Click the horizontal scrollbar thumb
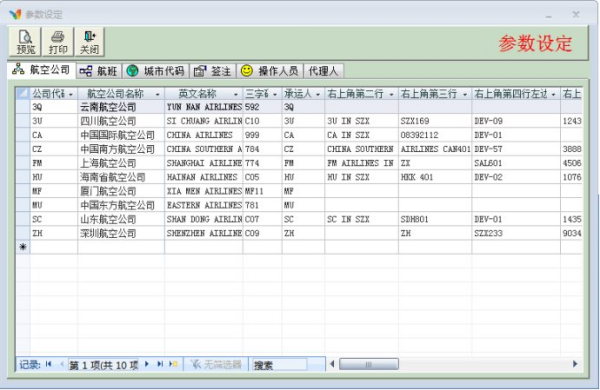This screenshot has width=600, height=390. pos(368,364)
